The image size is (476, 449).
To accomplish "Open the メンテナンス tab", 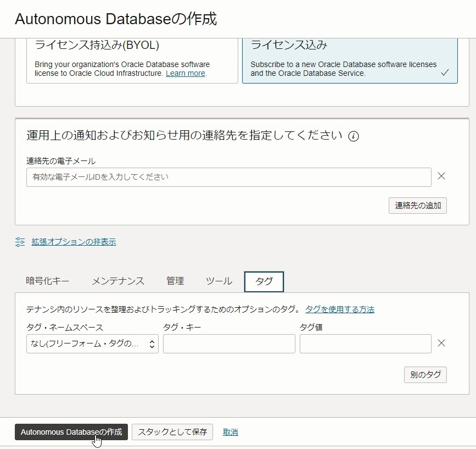I will click(x=118, y=281).
